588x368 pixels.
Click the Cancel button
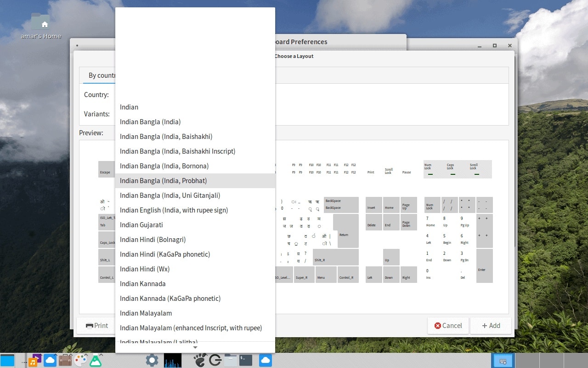(x=448, y=326)
